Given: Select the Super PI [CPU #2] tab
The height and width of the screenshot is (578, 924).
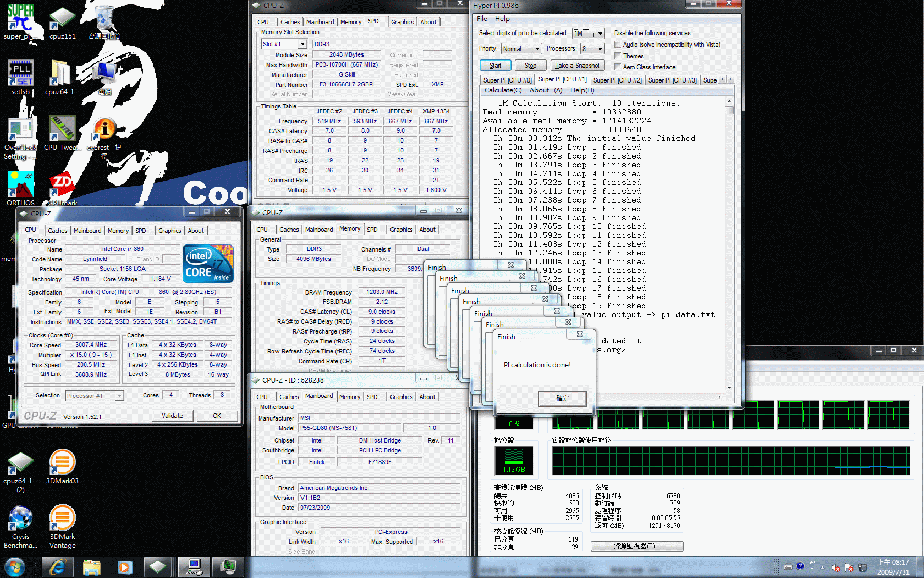Looking at the screenshot, I should click(x=617, y=80).
